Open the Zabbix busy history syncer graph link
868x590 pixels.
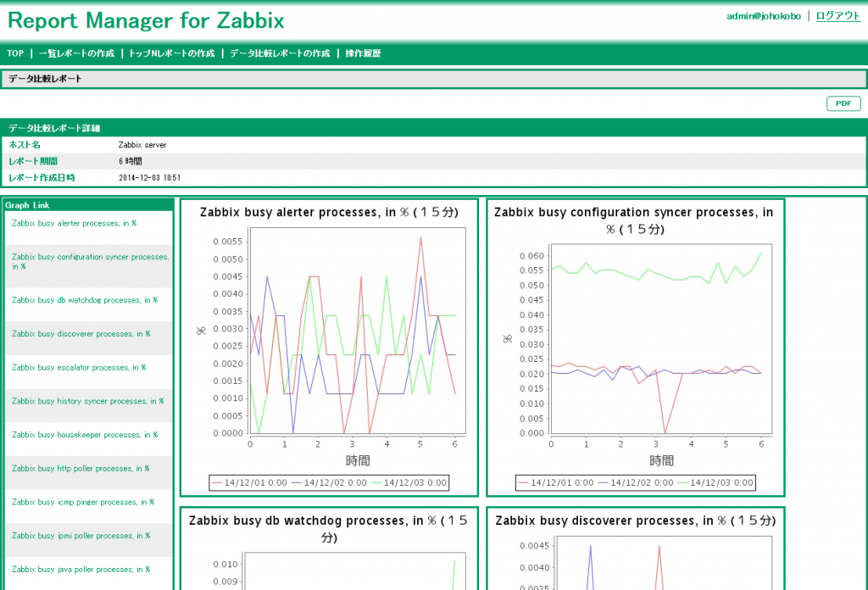tap(84, 401)
